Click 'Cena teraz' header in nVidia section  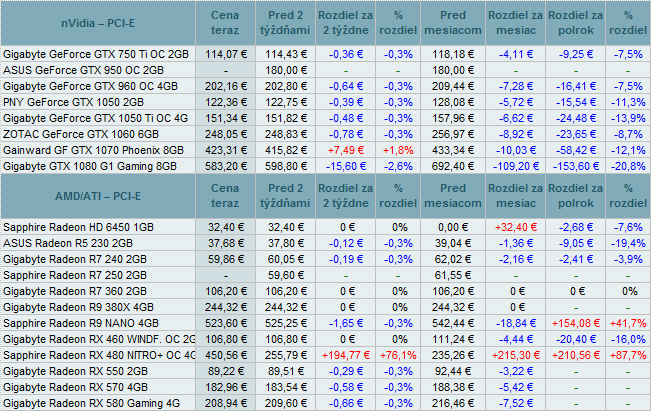[x=225, y=23]
